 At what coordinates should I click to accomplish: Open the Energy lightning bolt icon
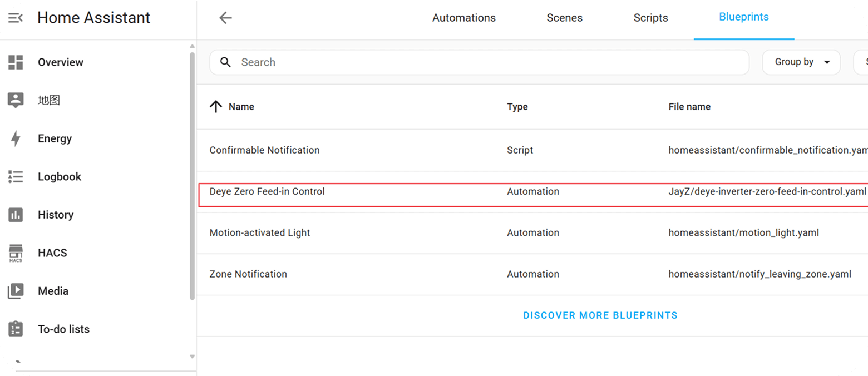pos(16,138)
